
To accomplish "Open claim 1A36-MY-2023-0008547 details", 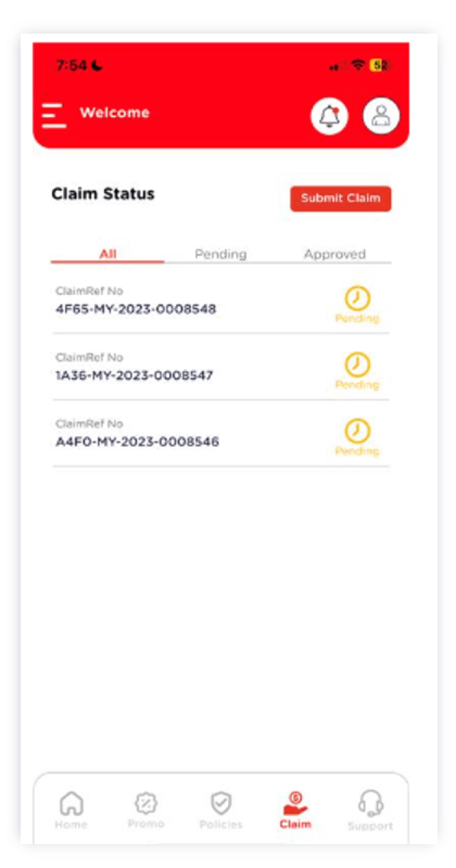I will tap(135, 375).
